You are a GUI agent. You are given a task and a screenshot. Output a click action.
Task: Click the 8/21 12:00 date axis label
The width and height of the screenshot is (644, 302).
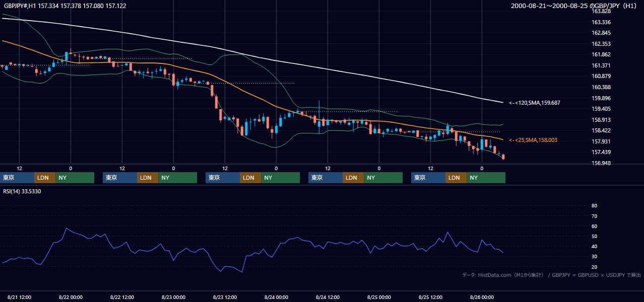20,297
